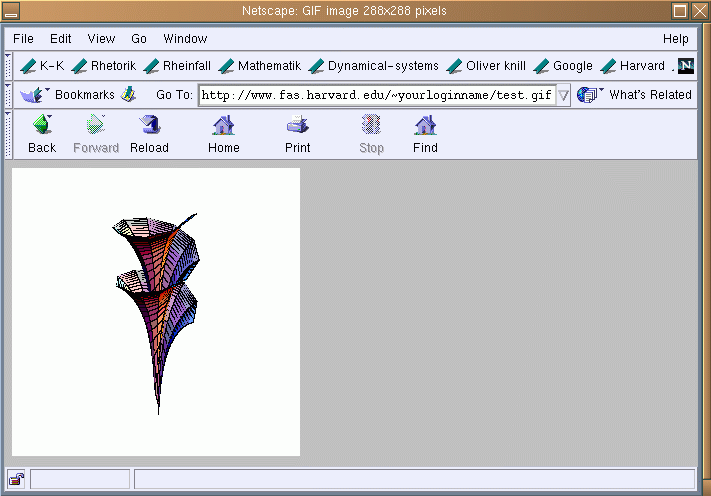Screen dimensions: 711x496
Task: Click the page location icon beside Go To
Action: 128,95
